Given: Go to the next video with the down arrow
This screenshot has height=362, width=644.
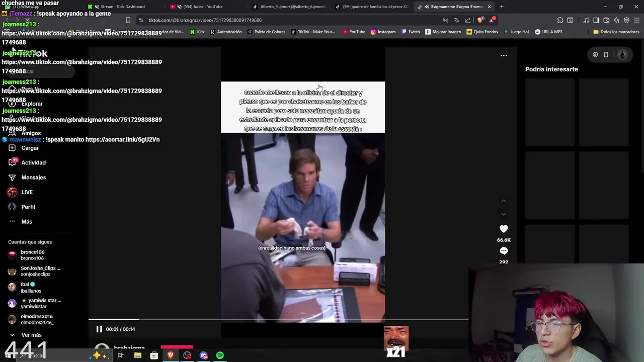Looking at the screenshot, I should pos(504,214).
